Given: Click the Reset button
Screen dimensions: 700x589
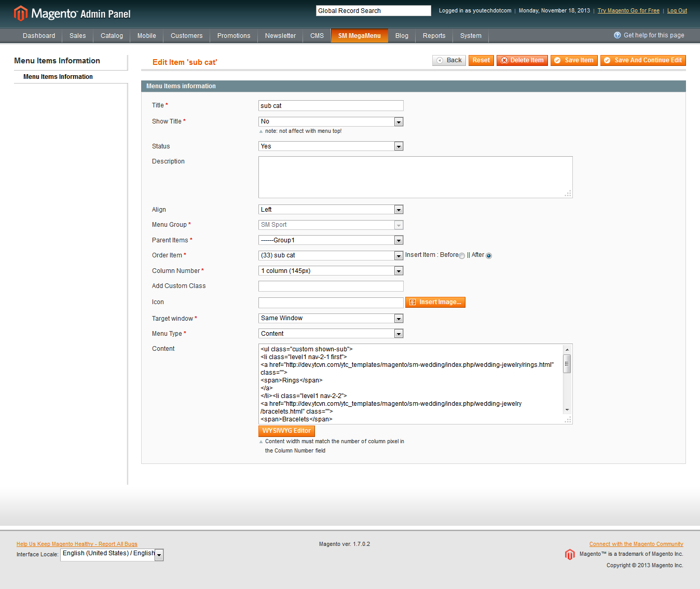Looking at the screenshot, I should [x=481, y=60].
